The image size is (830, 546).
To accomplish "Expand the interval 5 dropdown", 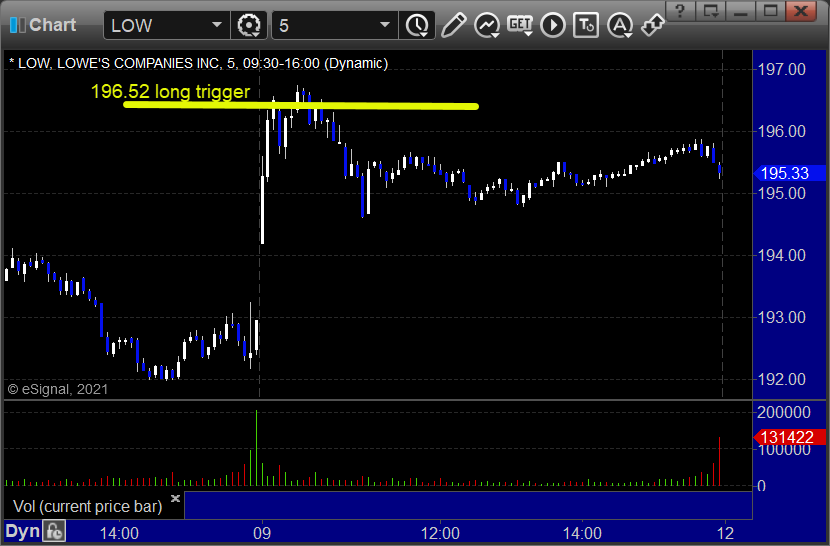I will coord(385,25).
